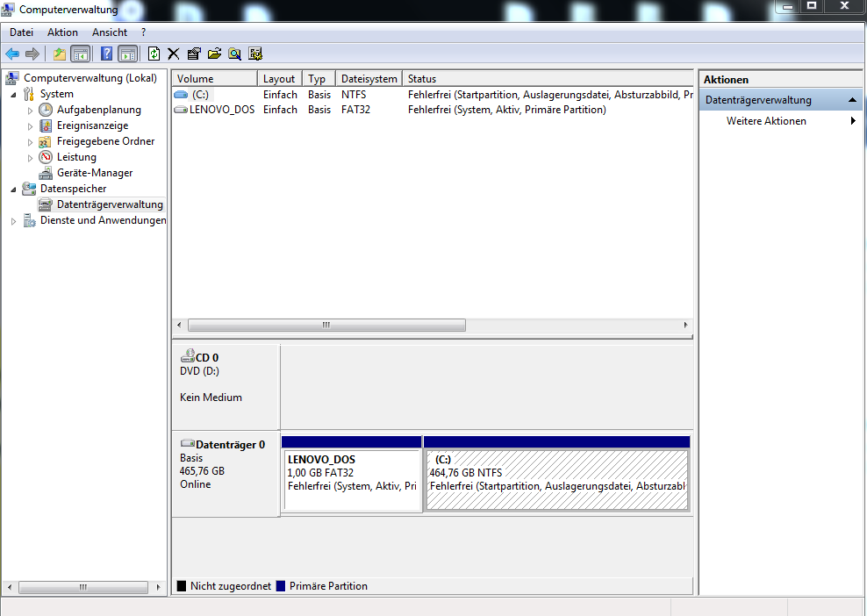Click tree pane scrollbar right arrow
Image resolution: width=867 pixels, height=616 pixels.
159,587
